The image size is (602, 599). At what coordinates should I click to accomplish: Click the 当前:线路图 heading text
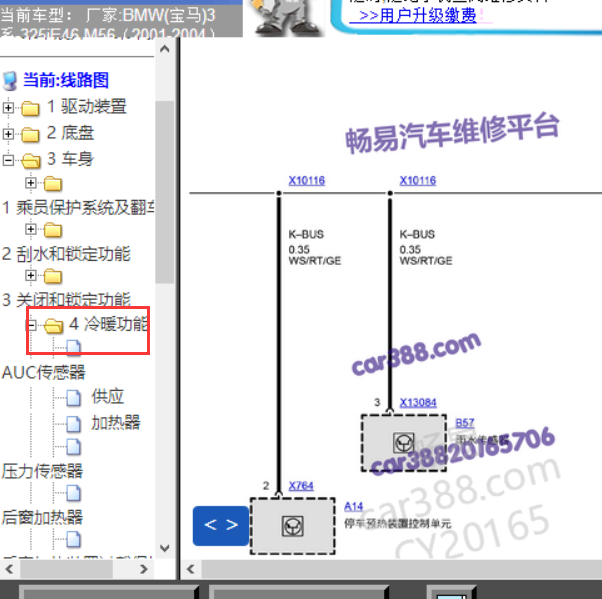click(x=66, y=80)
